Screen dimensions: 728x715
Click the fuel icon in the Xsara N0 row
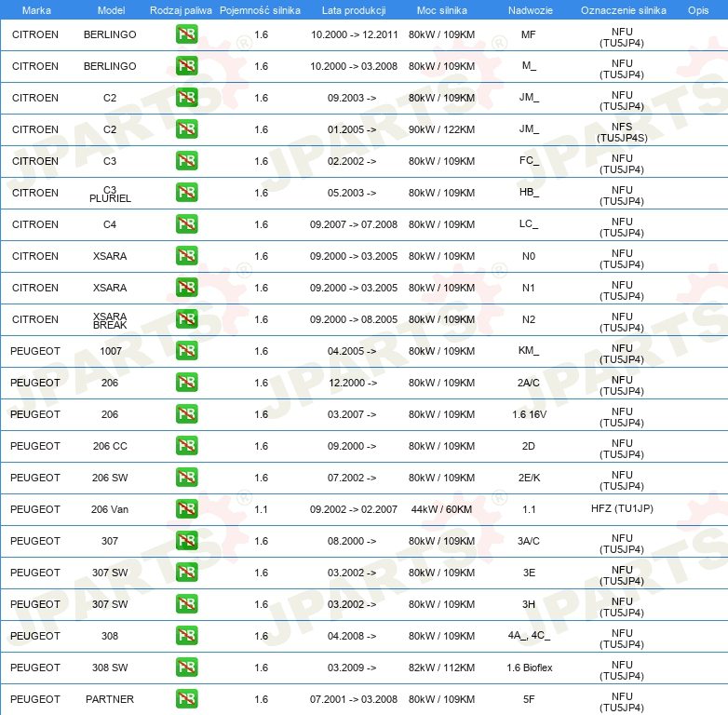point(186,256)
